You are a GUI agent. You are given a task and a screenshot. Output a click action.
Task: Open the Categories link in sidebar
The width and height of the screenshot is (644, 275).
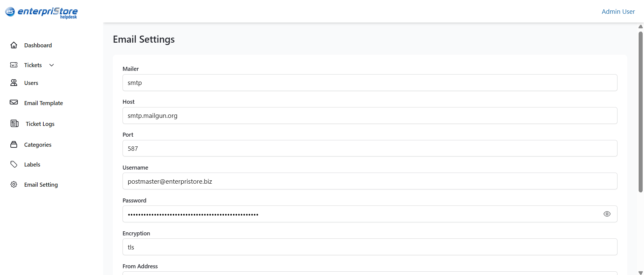click(38, 145)
